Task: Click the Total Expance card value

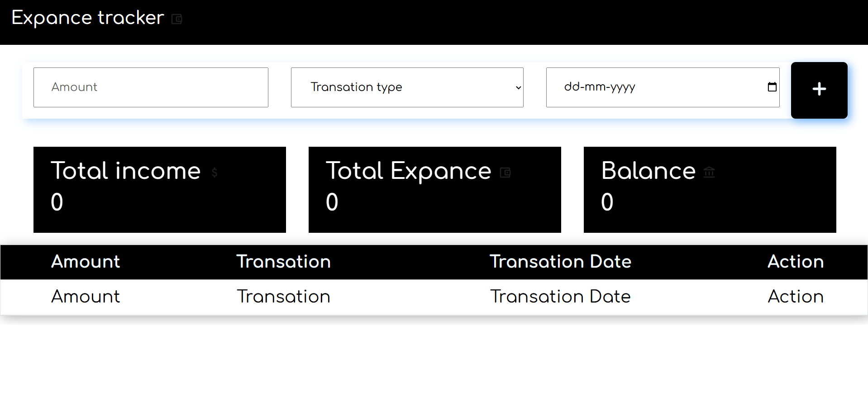Action: point(332,202)
